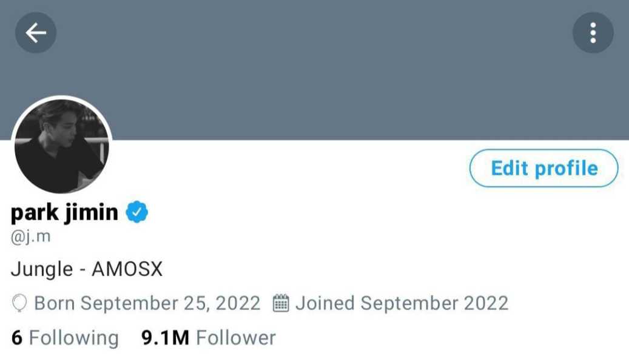This screenshot has height=364, width=629.
Task: Click the birthday balloon icon
Action: coord(19,303)
